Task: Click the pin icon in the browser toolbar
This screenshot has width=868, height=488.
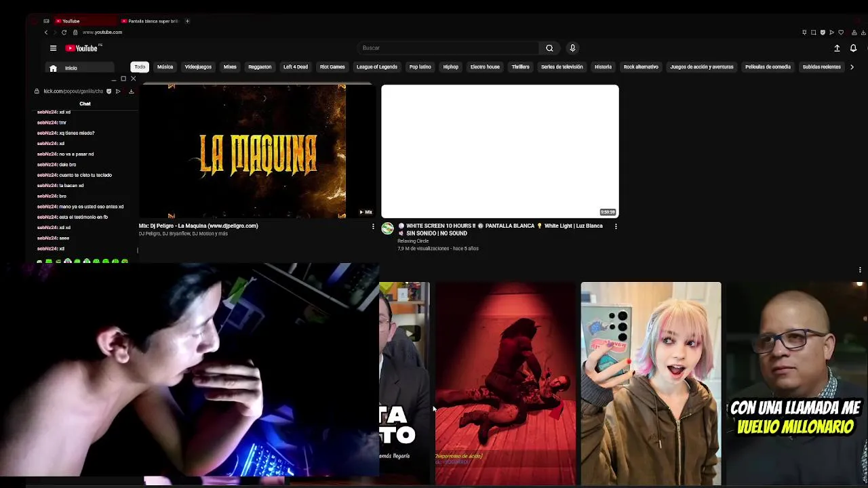Action: coord(804,33)
